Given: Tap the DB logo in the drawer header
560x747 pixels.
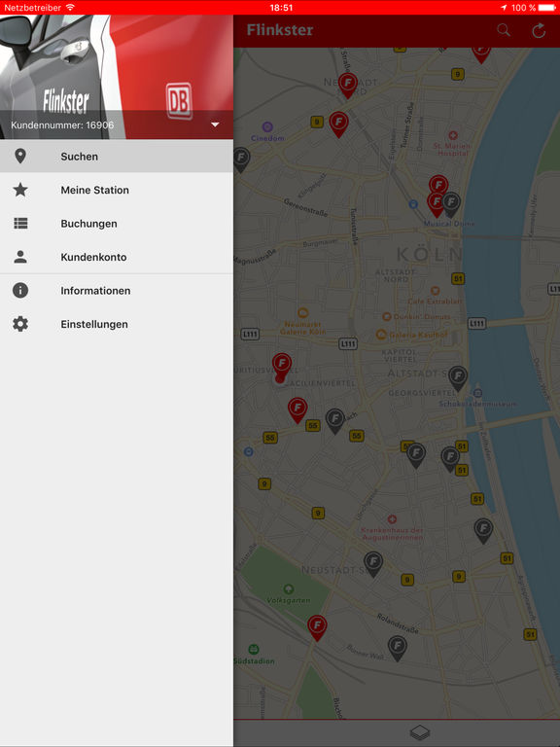Looking at the screenshot, I should [179, 100].
